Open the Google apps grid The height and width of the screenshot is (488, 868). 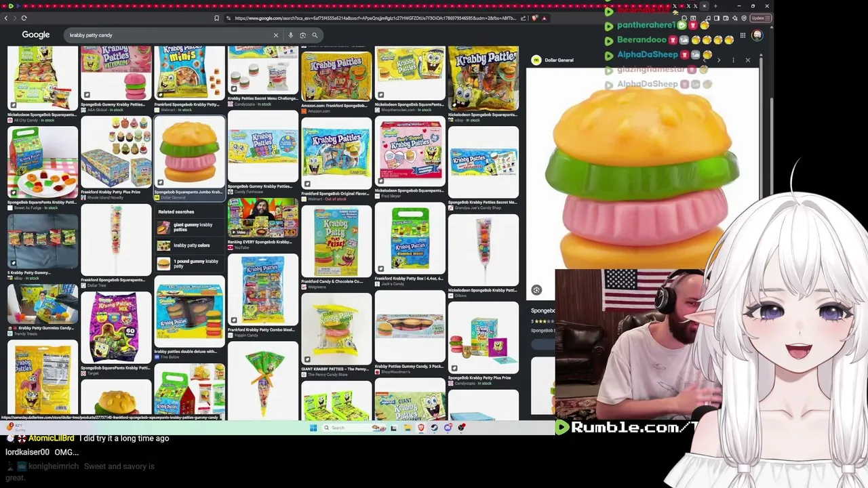pos(743,35)
